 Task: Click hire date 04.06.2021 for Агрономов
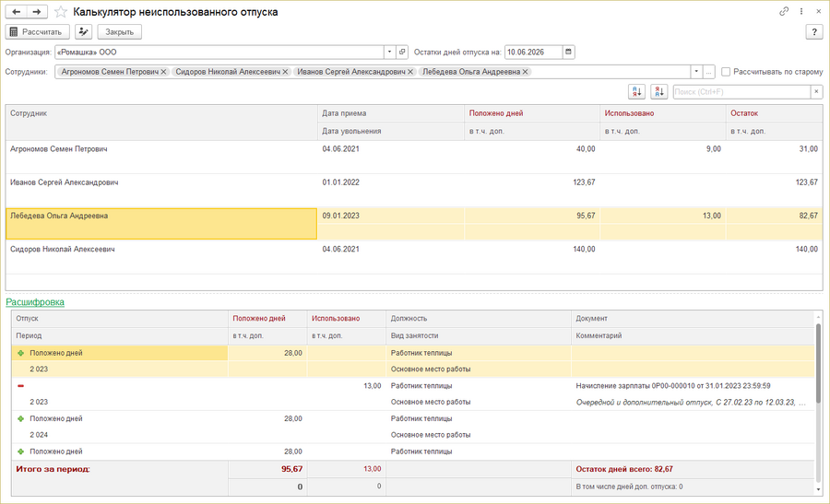(x=341, y=149)
